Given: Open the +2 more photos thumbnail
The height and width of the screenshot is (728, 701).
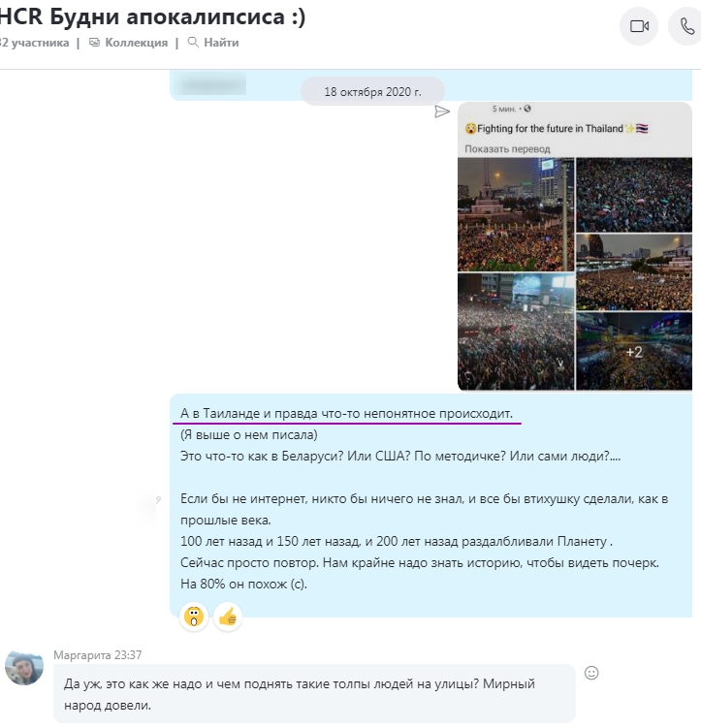Looking at the screenshot, I should click(x=634, y=352).
